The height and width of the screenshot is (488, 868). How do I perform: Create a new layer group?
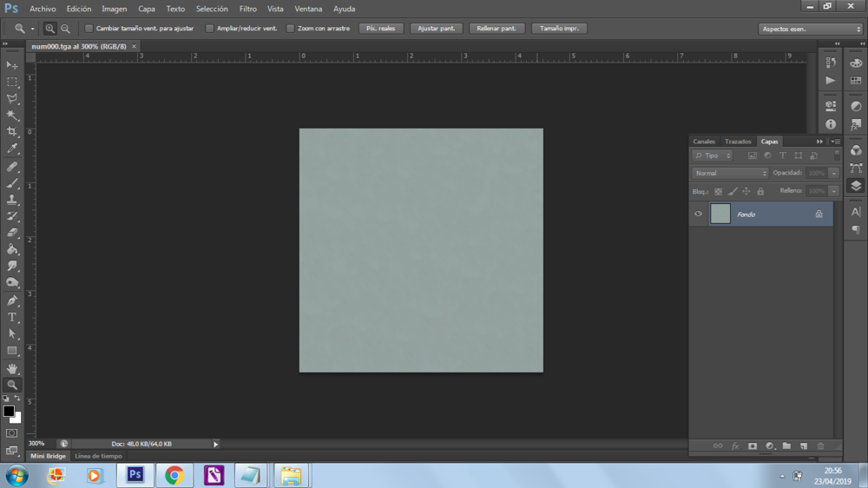tap(786, 446)
